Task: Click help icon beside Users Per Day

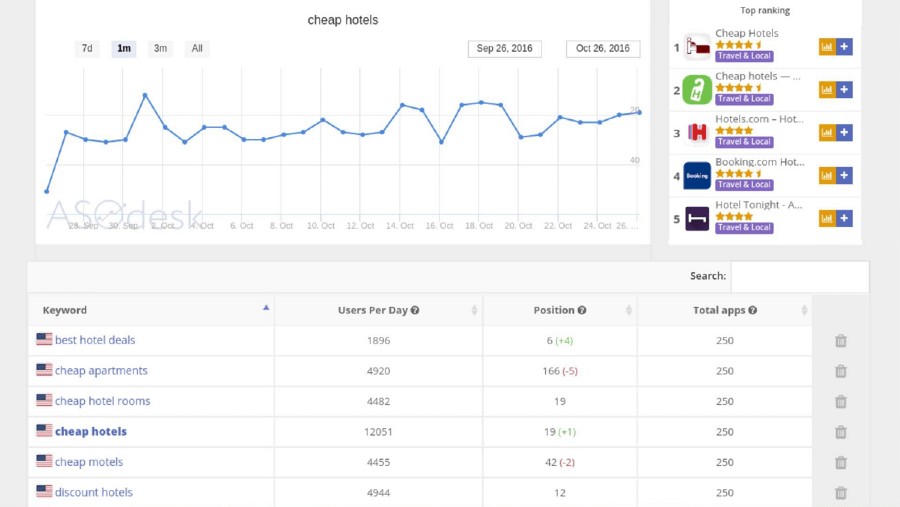Action: click(415, 311)
